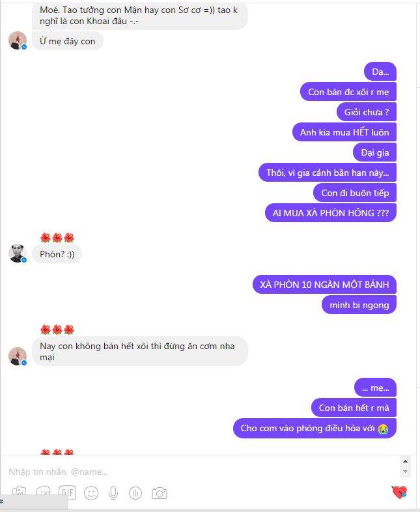
Task: Click the avatar beside "Nay con không bán hết xôi"
Action: (x=18, y=356)
